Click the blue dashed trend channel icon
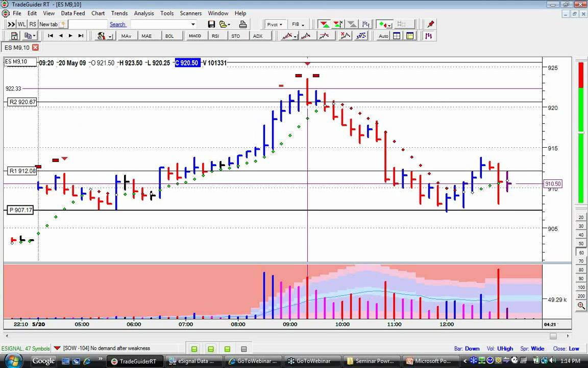Viewport: 588px width, 368px height. 361,36
